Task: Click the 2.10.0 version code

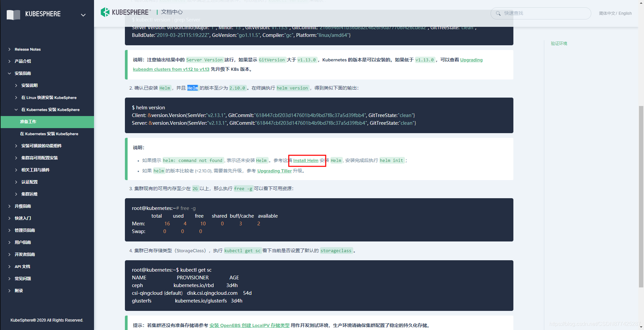Action: 237,88
